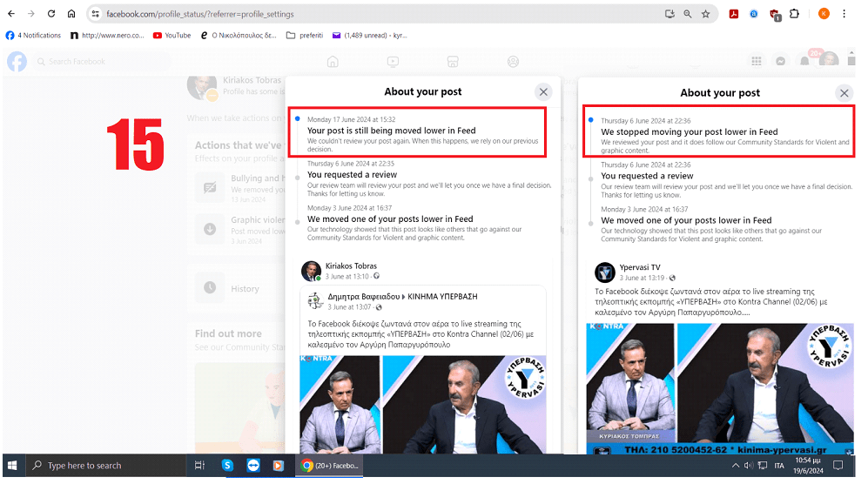This screenshot has width=868, height=484.
Task: Open the Adobe Acrobat extension
Action: click(733, 14)
